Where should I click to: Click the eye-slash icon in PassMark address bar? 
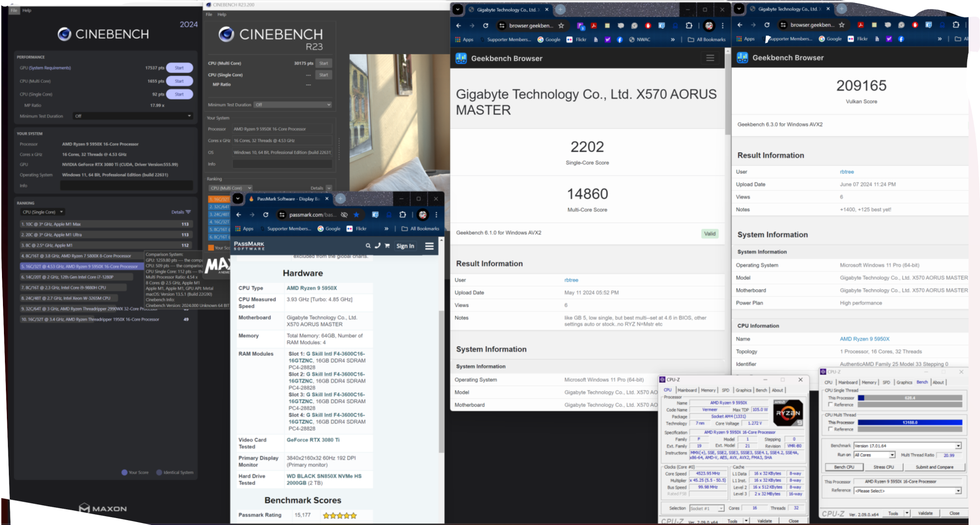(x=344, y=215)
